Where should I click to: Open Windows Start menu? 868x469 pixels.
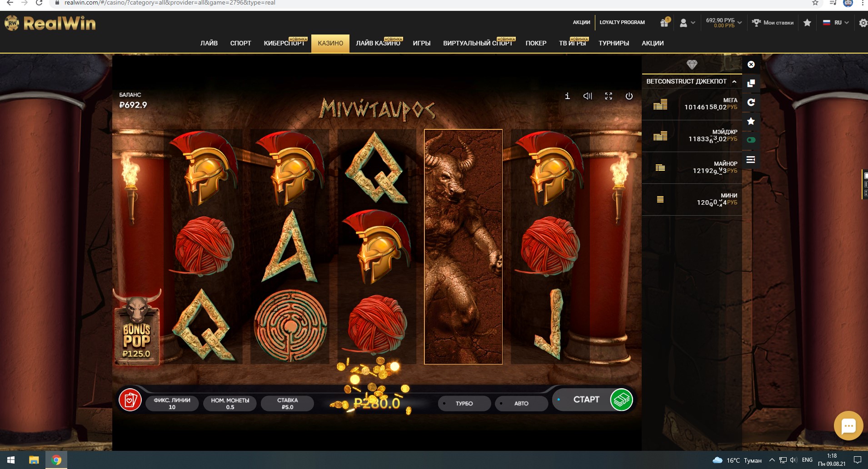pos(11,460)
